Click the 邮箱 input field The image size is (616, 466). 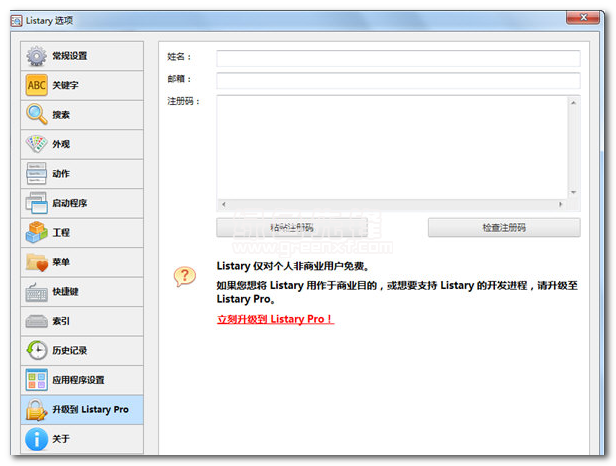398,81
